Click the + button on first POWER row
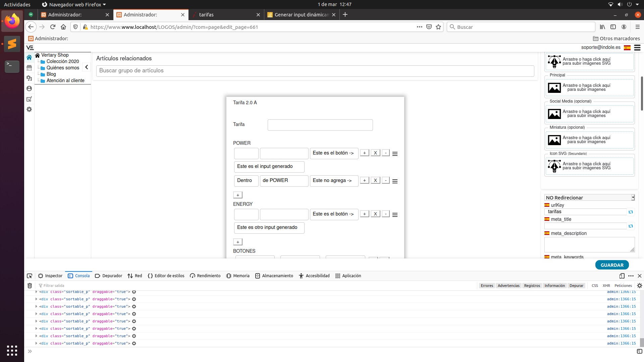Image resolution: width=644 pixels, height=362 pixels. [364, 153]
